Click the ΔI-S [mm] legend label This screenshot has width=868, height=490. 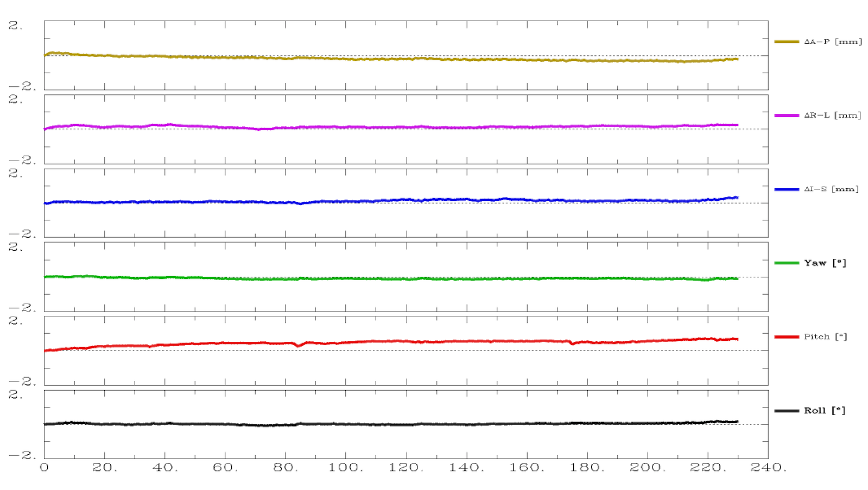pyautogui.click(x=831, y=189)
